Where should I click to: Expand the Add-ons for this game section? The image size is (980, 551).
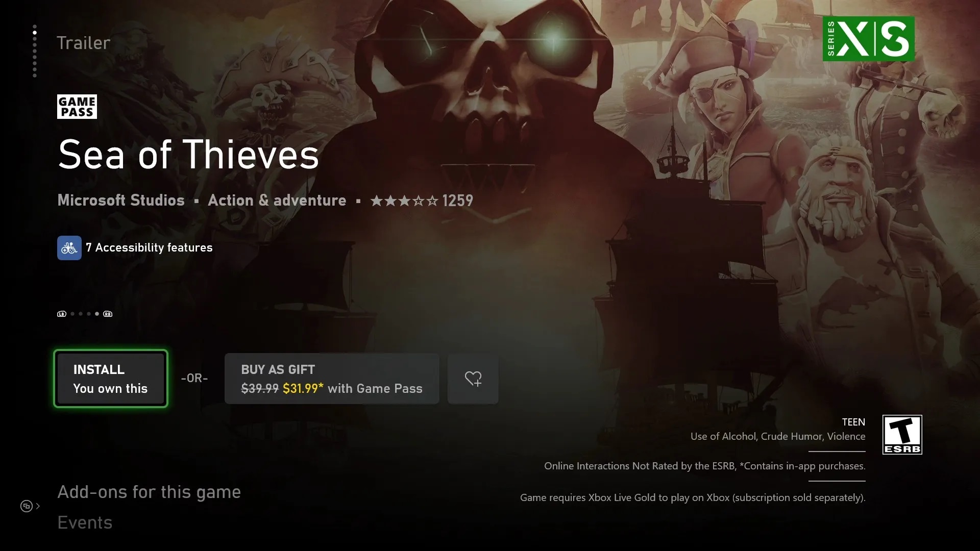(149, 491)
